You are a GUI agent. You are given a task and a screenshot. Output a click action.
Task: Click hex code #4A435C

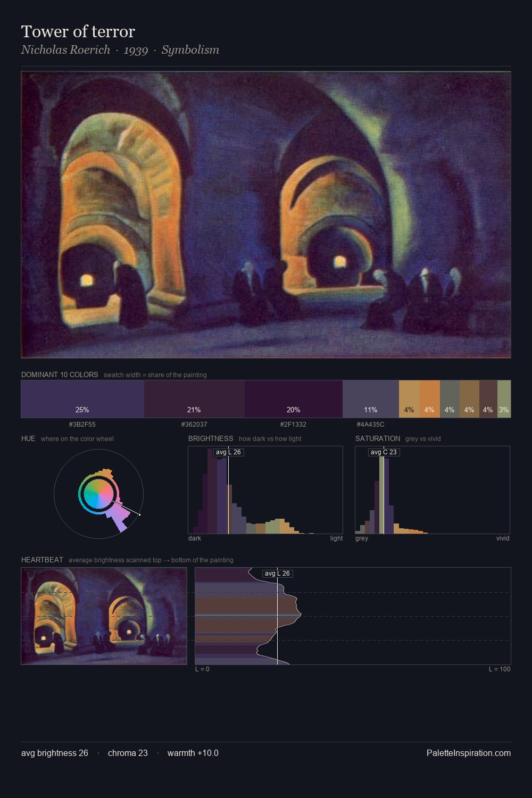tap(370, 425)
